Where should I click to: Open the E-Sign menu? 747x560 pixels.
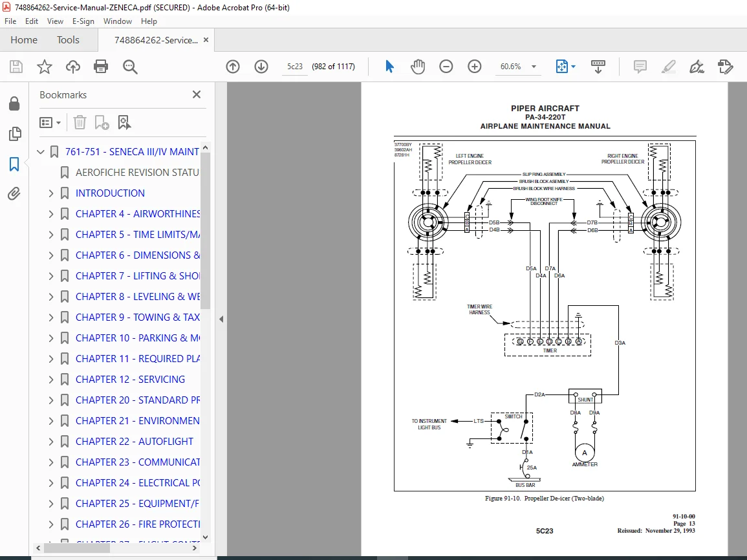(83, 21)
